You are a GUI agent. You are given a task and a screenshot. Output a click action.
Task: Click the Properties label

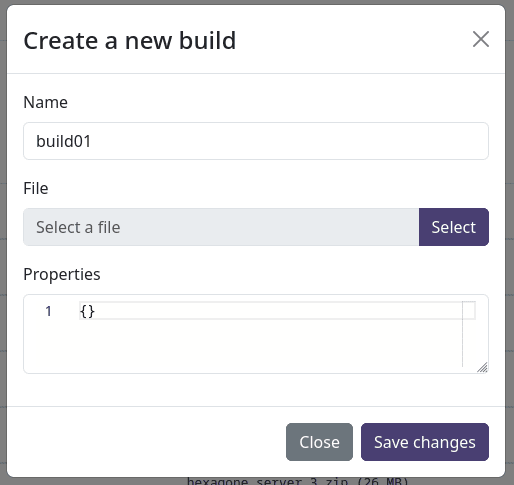click(x=62, y=275)
